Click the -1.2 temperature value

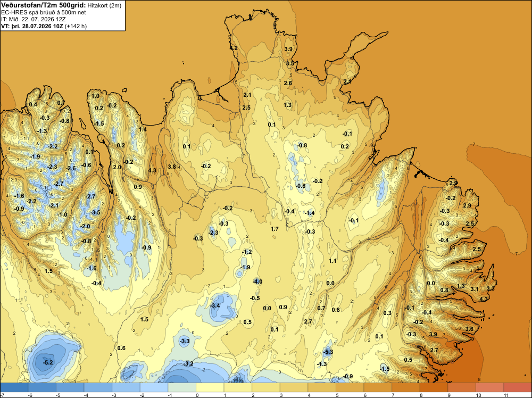(247, 252)
